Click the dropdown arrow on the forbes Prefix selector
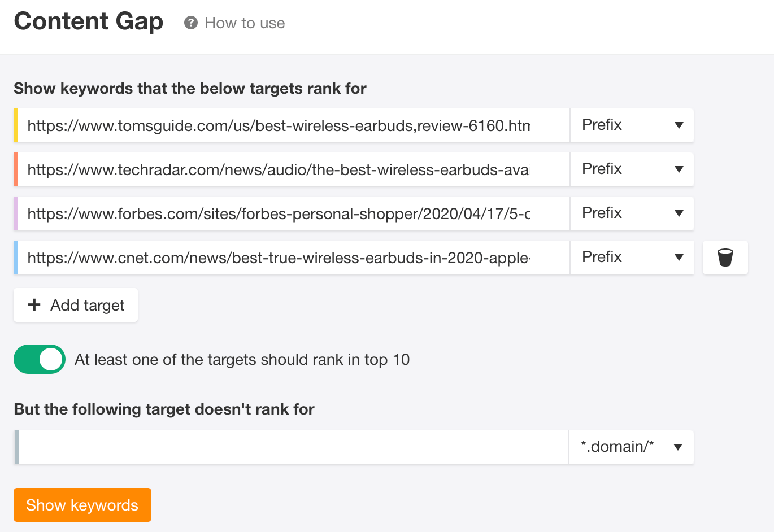Screen dimensions: 774x532 click(x=678, y=213)
